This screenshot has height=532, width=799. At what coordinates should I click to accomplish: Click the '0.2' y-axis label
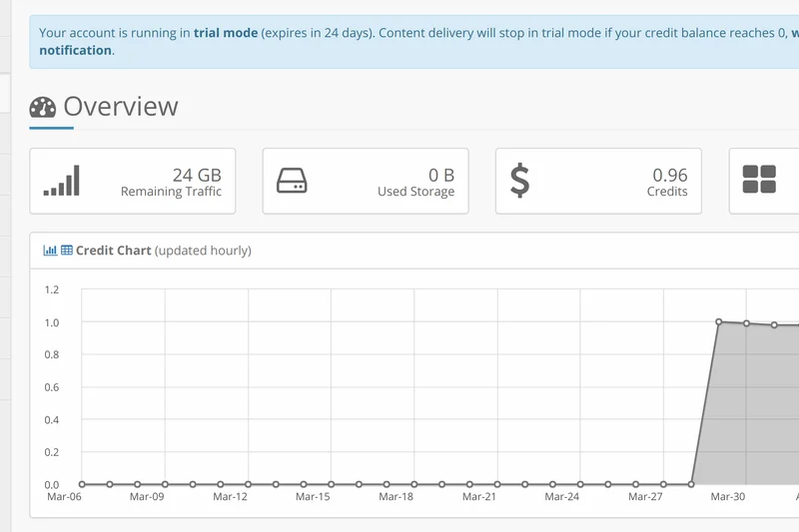52,452
